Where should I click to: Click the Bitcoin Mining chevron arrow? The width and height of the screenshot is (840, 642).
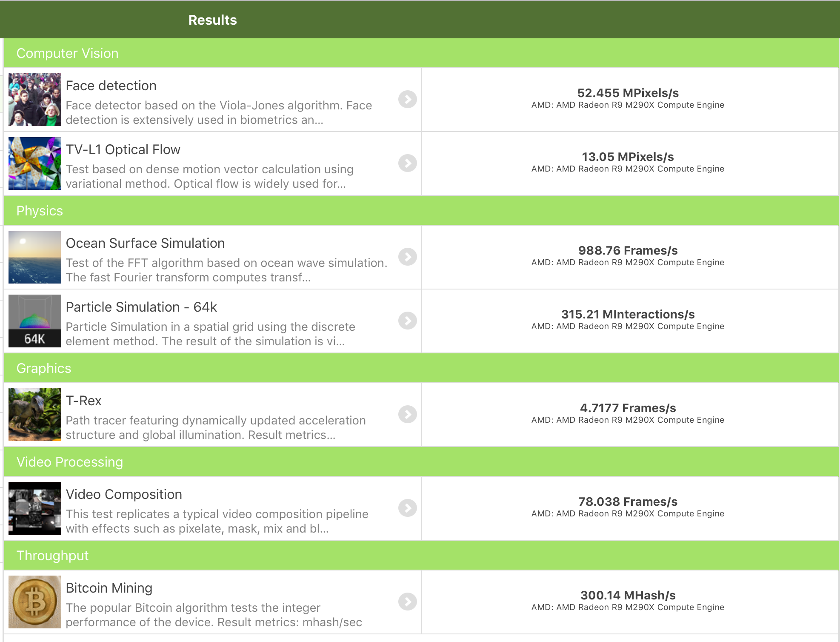click(x=408, y=602)
